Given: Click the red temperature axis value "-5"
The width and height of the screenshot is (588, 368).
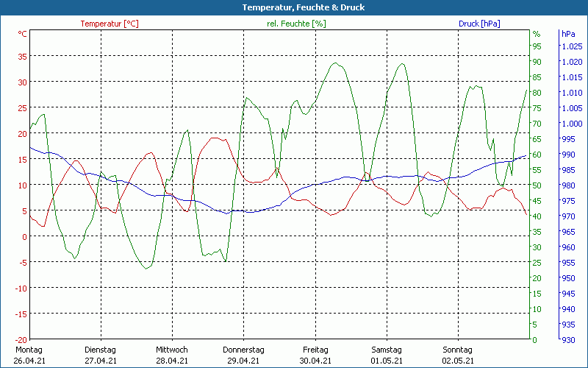Looking at the screenshot, I should (23, 263).
